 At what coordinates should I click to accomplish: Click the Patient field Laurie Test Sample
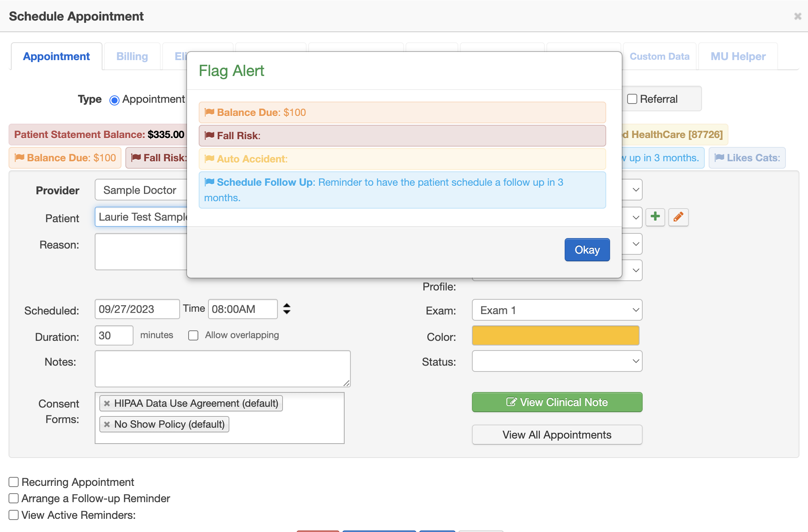point(141,217)
